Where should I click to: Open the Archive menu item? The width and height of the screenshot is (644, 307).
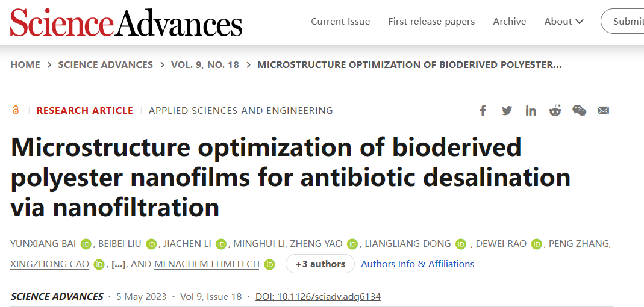[510, 21]
